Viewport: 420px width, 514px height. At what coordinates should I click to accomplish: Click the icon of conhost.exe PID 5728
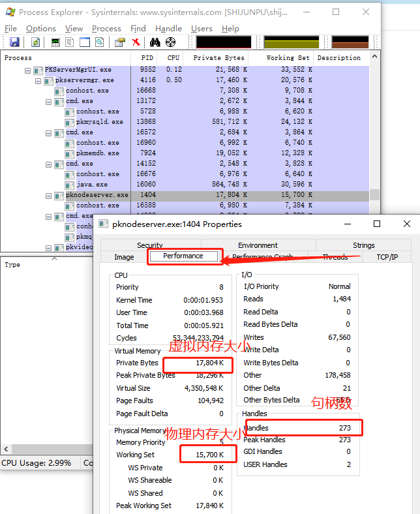point(70,112)
